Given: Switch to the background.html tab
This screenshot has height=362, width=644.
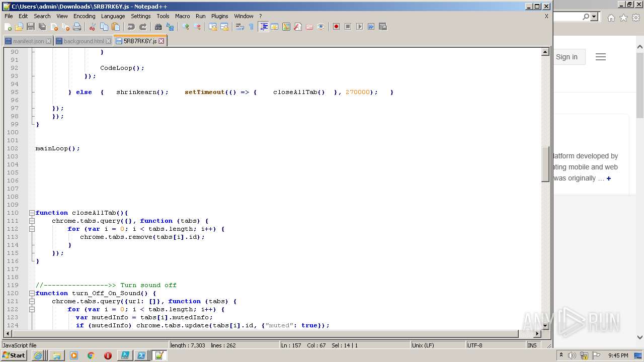Looking at the screenshot, I should [84, 41].
